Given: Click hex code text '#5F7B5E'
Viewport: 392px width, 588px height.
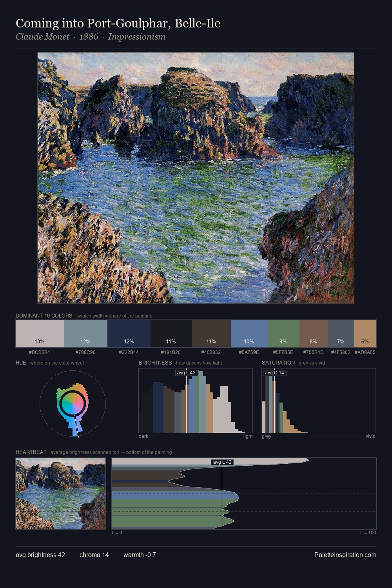Looking at the screenshot, I should pos(283,352).
